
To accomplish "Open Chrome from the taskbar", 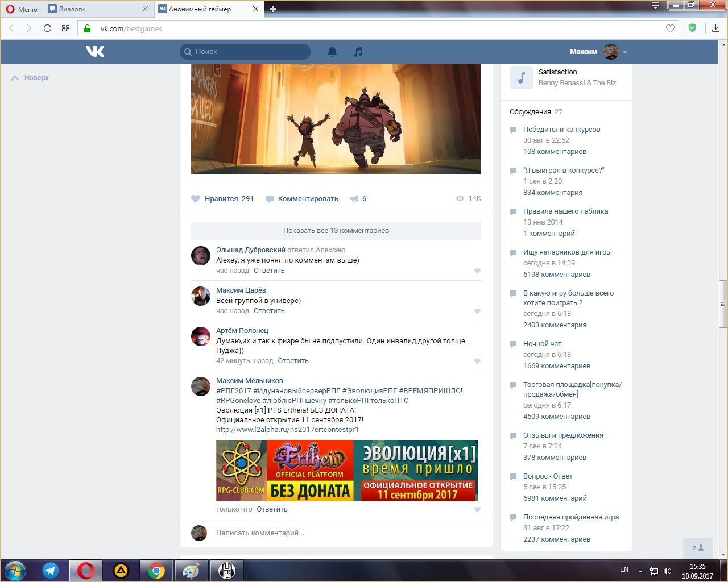I will [156, 571].
